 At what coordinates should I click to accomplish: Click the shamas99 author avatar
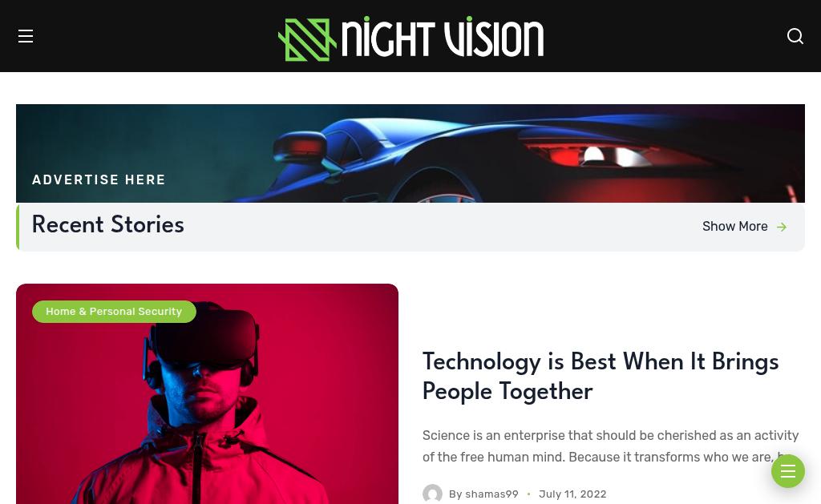pyautogui.click(x=432, y=494)
